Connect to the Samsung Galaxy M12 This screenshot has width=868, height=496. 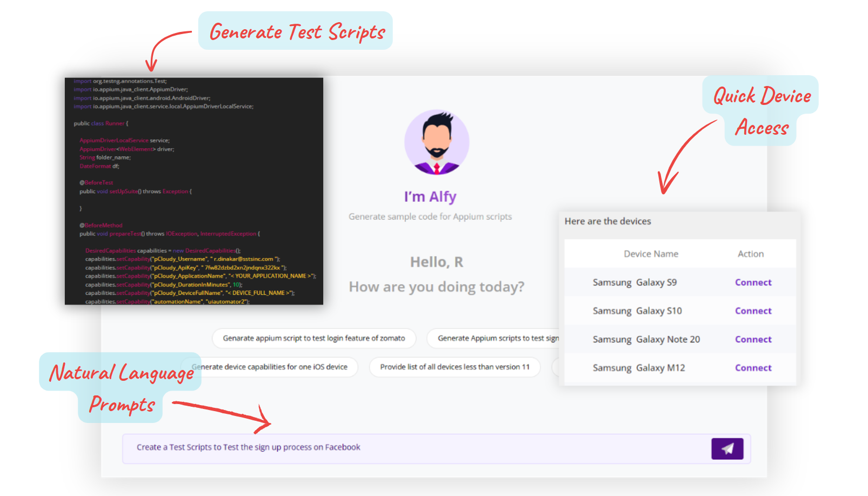coord(753,368)
